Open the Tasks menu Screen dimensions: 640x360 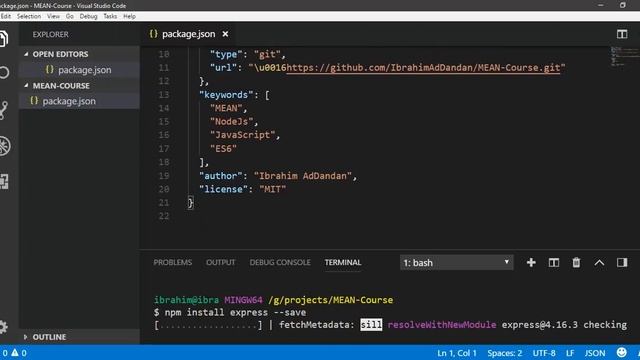(x=110, y=16)
